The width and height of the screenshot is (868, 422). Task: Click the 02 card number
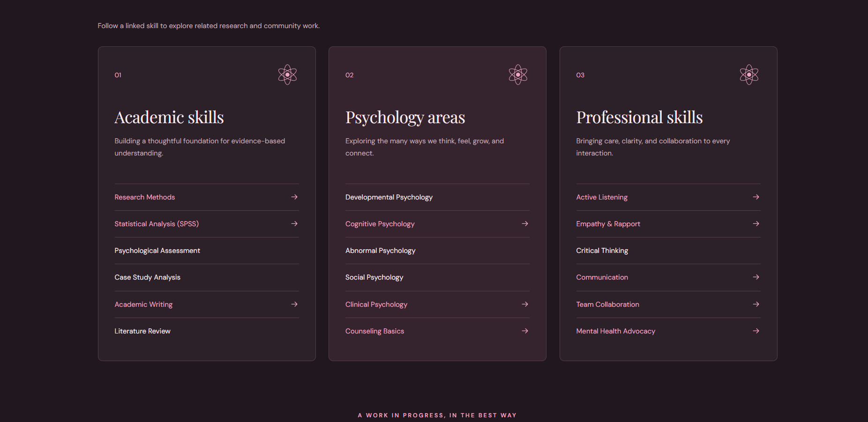(350, 75)
